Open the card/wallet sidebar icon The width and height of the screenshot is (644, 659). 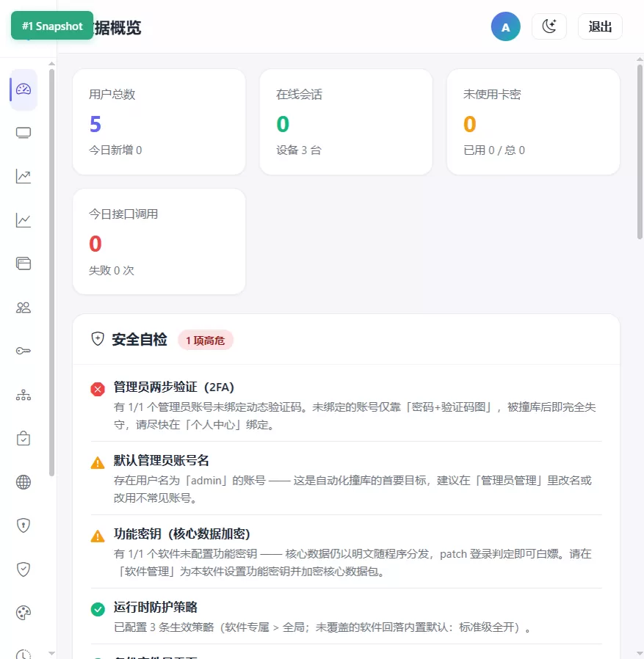pyautogui.click(x=23, y=263)
